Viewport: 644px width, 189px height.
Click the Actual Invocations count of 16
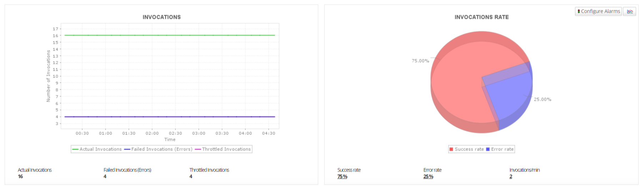click(20, 177)
